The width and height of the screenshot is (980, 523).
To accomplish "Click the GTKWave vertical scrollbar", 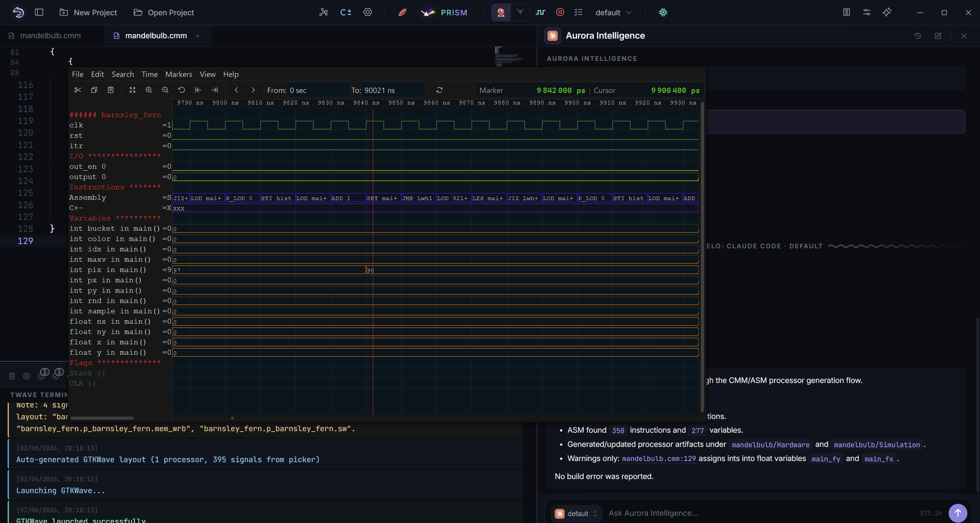I will tap(702, 257).
